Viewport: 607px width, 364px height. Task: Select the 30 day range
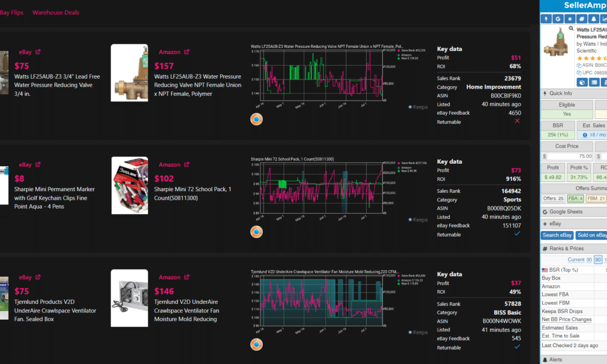coord(589,260)
